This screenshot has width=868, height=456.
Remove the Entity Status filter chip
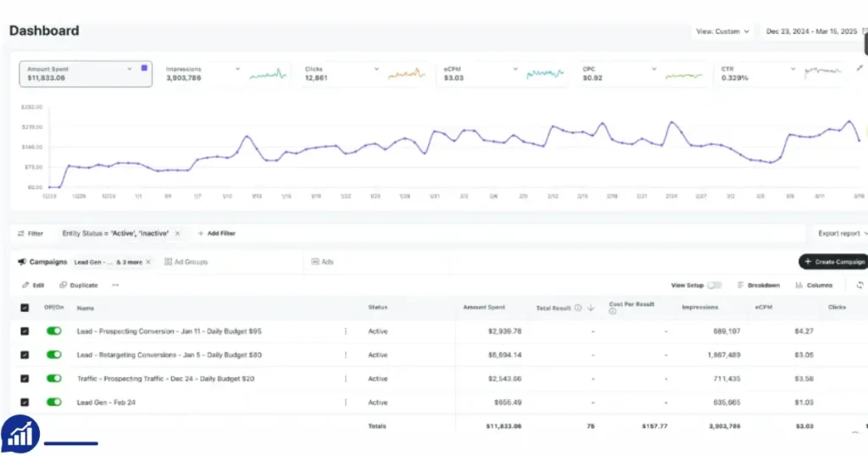[177, 234]
